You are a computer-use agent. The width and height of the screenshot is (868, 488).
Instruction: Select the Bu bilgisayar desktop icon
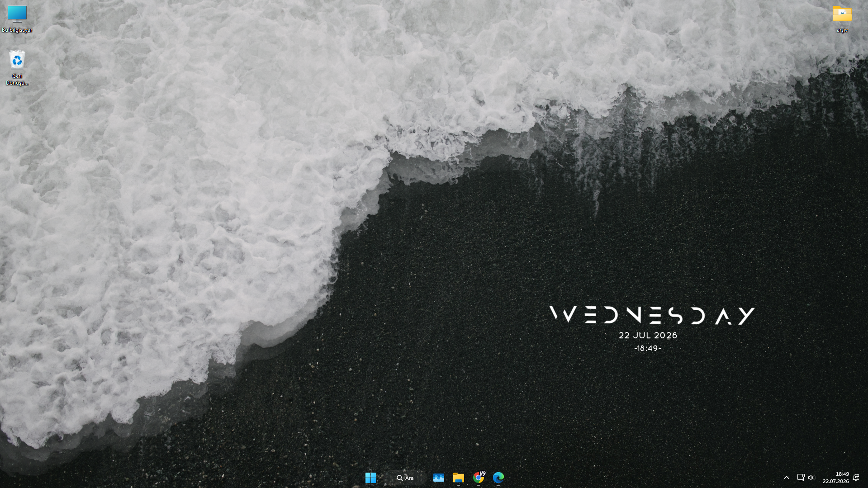click(x=17, y=19)
